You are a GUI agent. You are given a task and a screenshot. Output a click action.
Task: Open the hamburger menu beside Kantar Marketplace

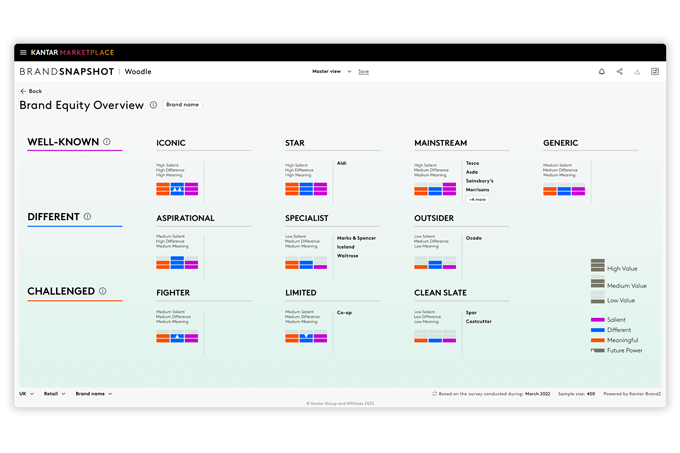coord(23,52)
